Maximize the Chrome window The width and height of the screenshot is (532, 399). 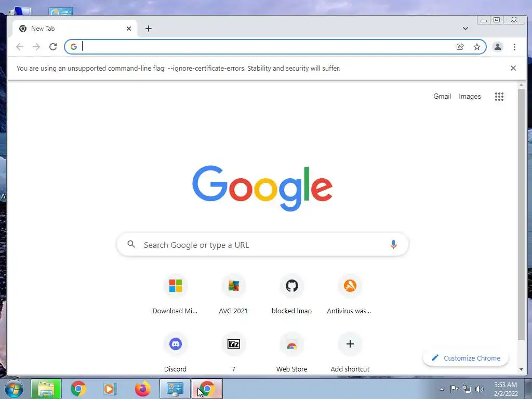coord(497,20)
